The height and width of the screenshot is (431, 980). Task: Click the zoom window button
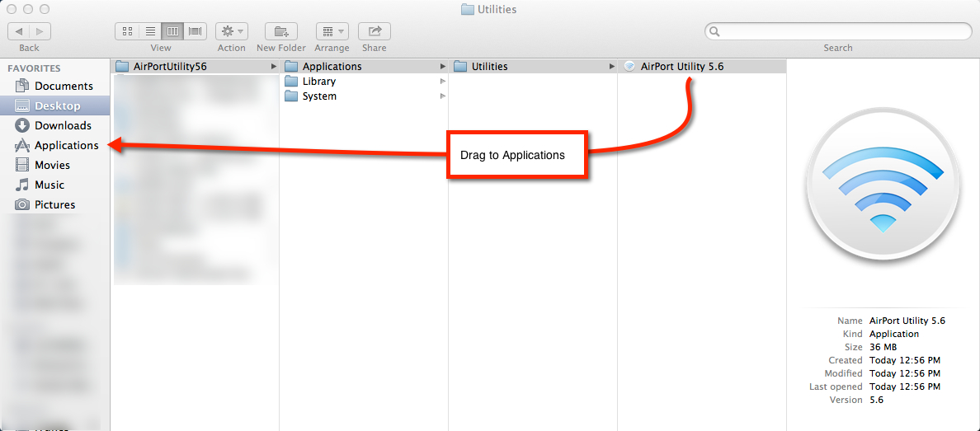(x=44, y=9)
